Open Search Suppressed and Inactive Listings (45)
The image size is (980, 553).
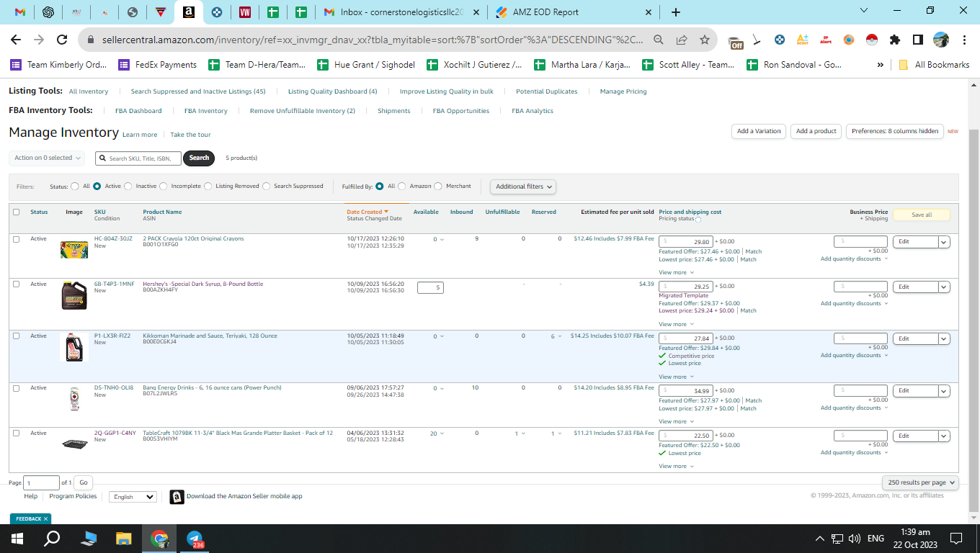[x=198, y=91]
